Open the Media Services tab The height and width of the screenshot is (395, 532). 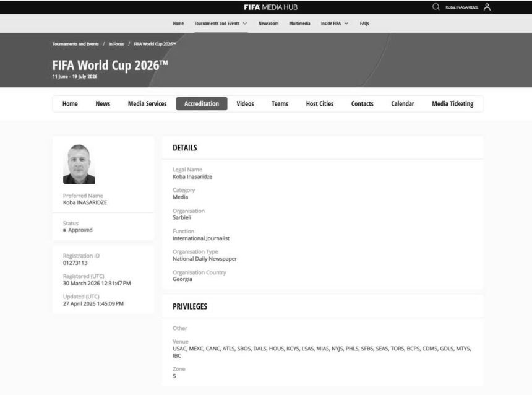click(147, 103)
